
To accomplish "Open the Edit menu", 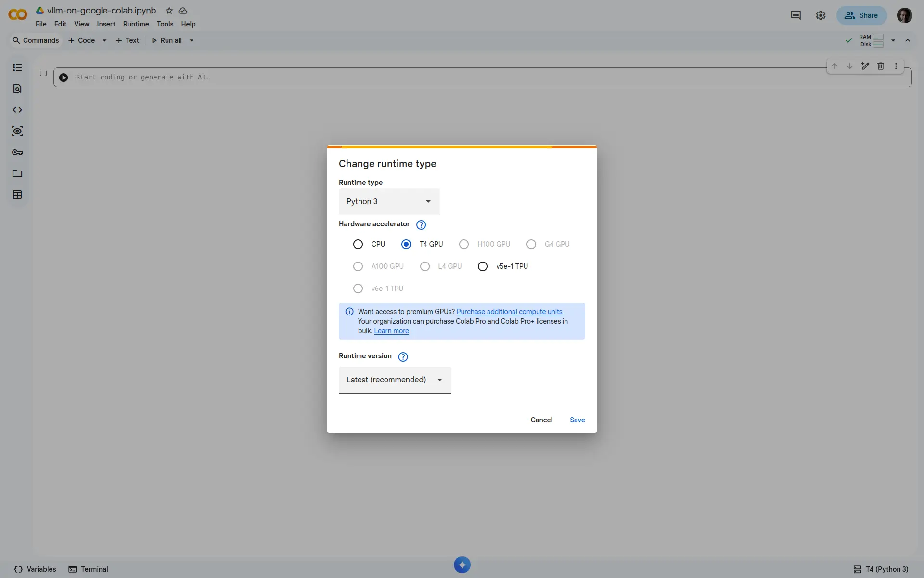I will click(60, 24).
